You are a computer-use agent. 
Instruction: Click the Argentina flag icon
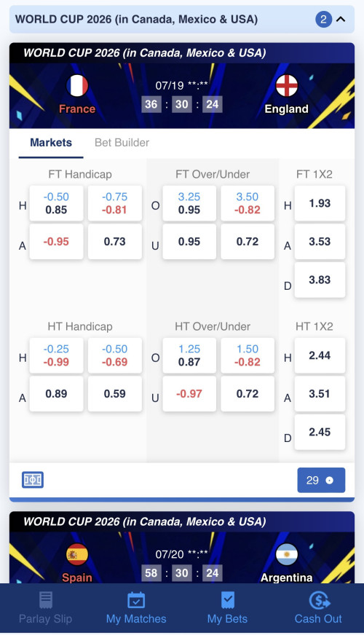[x=287, y=554]
